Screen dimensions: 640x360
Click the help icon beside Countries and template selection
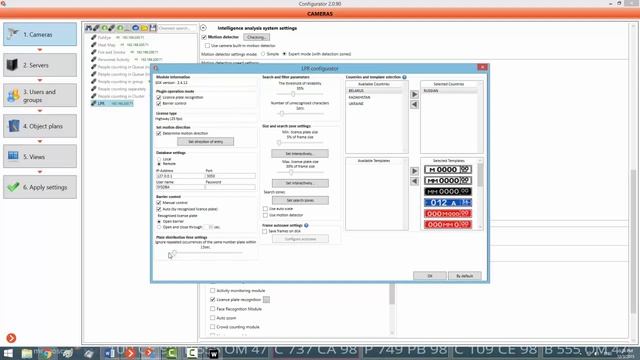404,77
